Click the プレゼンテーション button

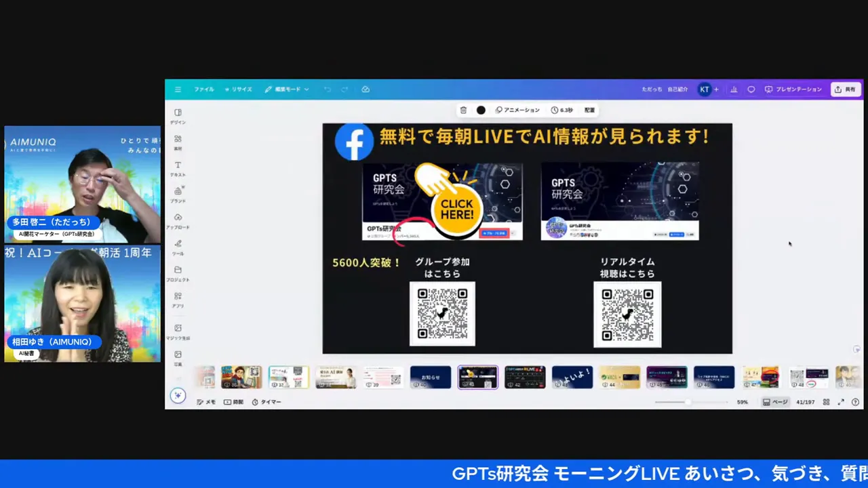(793, 89)
